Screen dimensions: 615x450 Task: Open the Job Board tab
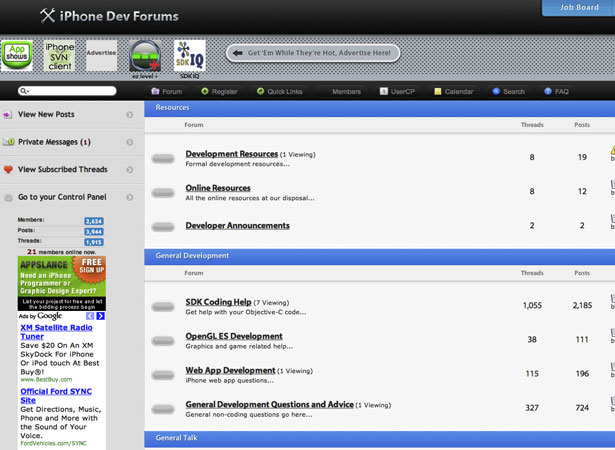(x=579, y=7)
